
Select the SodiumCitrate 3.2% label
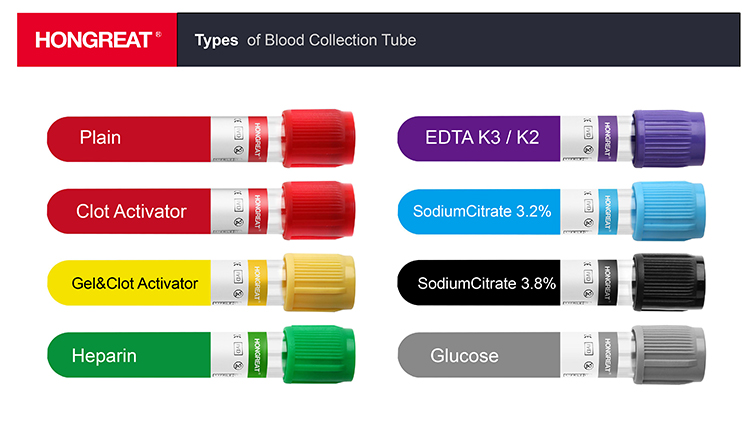click(484, 211)
